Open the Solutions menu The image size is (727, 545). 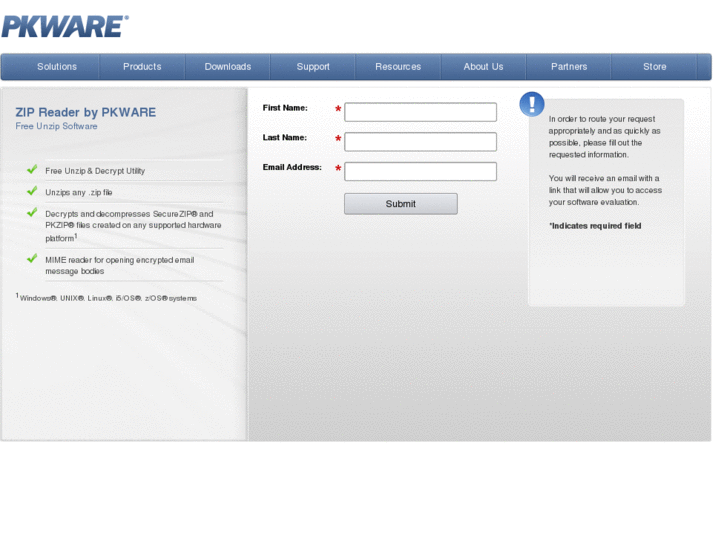pos(57,67)
